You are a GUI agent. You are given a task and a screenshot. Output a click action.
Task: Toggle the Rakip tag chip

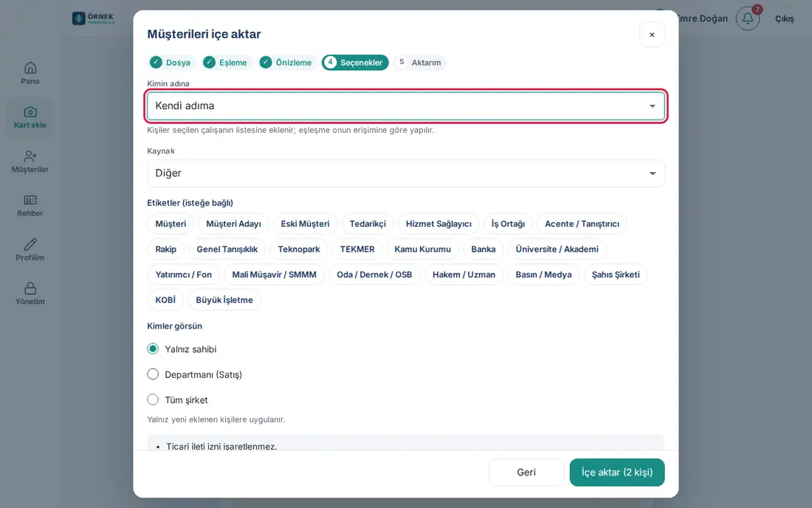click(165, 249)
